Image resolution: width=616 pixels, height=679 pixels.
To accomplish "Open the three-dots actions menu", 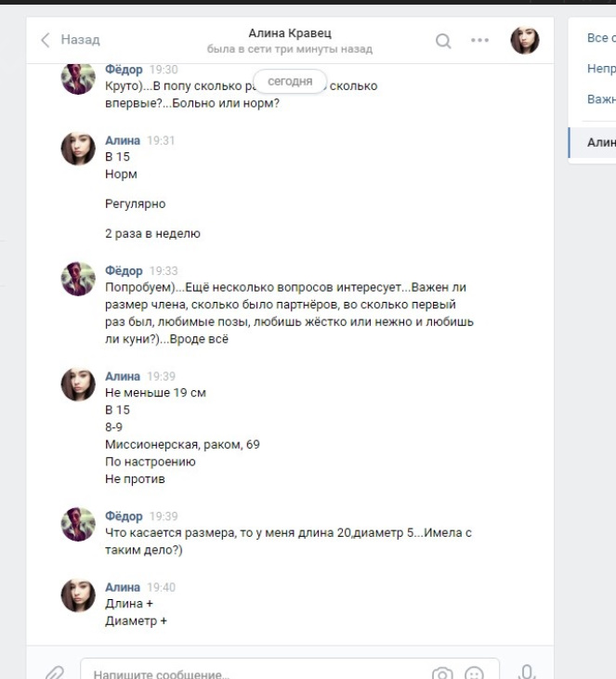I will [479, 40].
